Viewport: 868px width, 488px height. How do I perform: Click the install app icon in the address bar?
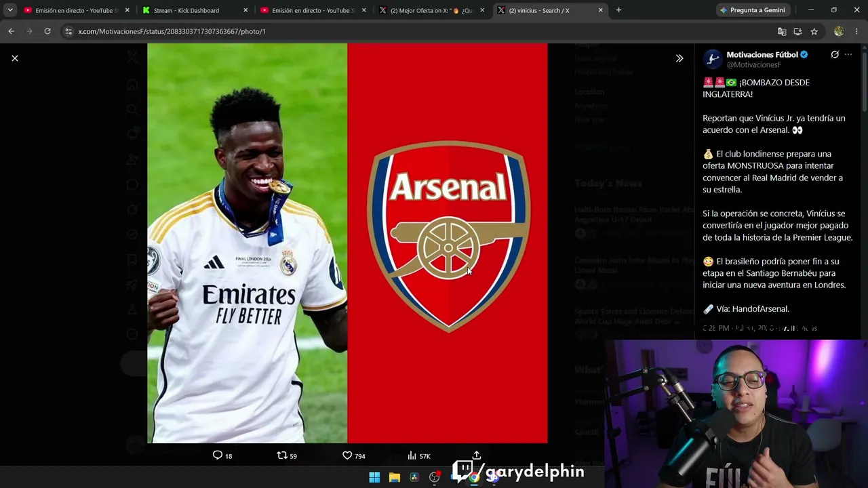797,31
